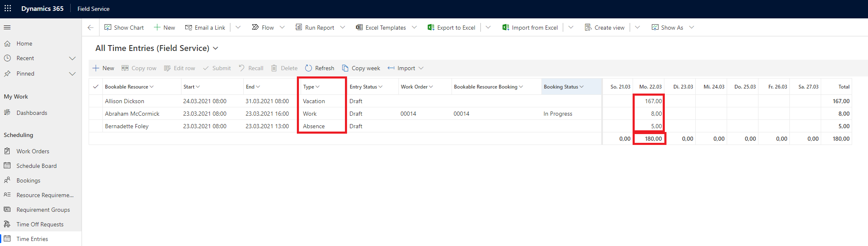Click the Work Orders clipboard icon
The width and height of the screenshot is (868, 246).
click(x=7, y=151)
